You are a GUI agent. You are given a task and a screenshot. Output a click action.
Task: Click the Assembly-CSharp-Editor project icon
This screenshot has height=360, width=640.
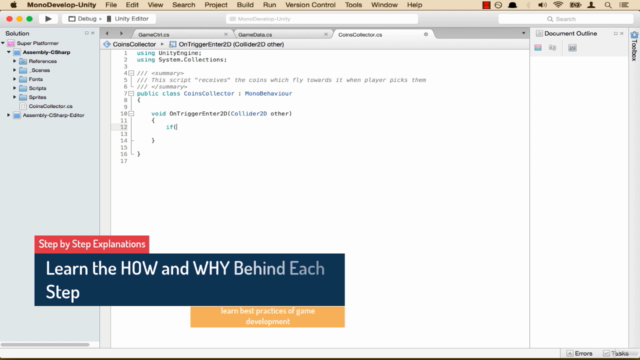(x=17, y=115)
